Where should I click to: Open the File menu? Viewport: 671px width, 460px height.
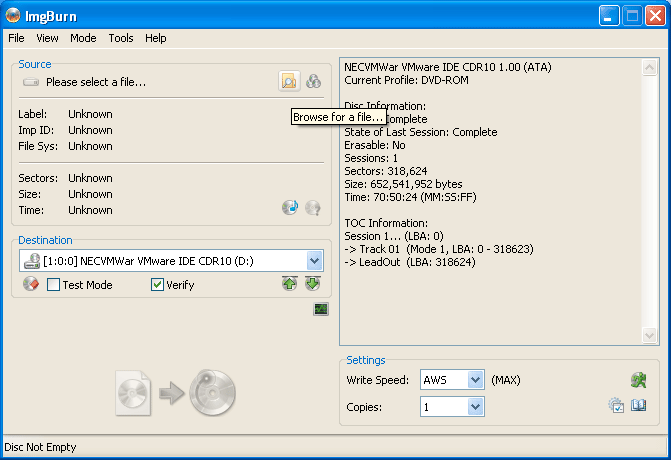tap(16, 38)
